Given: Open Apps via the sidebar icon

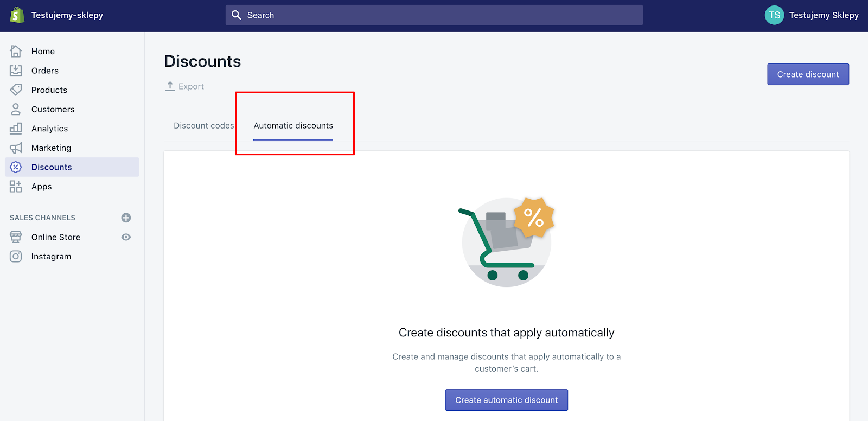Looking at the screenshot, I should 16,186.
